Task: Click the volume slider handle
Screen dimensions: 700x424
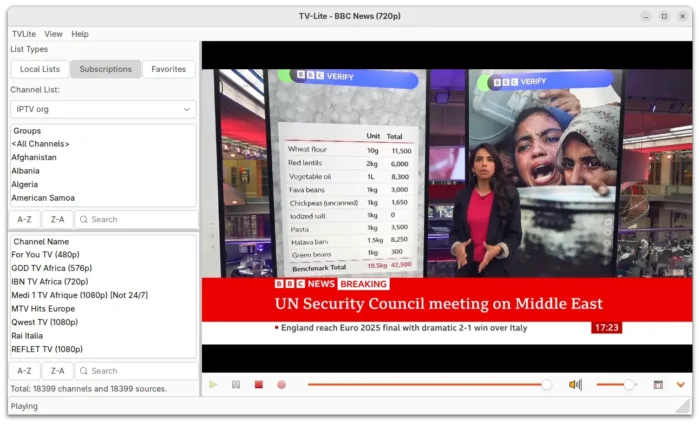Action: [x=628, y=384]
